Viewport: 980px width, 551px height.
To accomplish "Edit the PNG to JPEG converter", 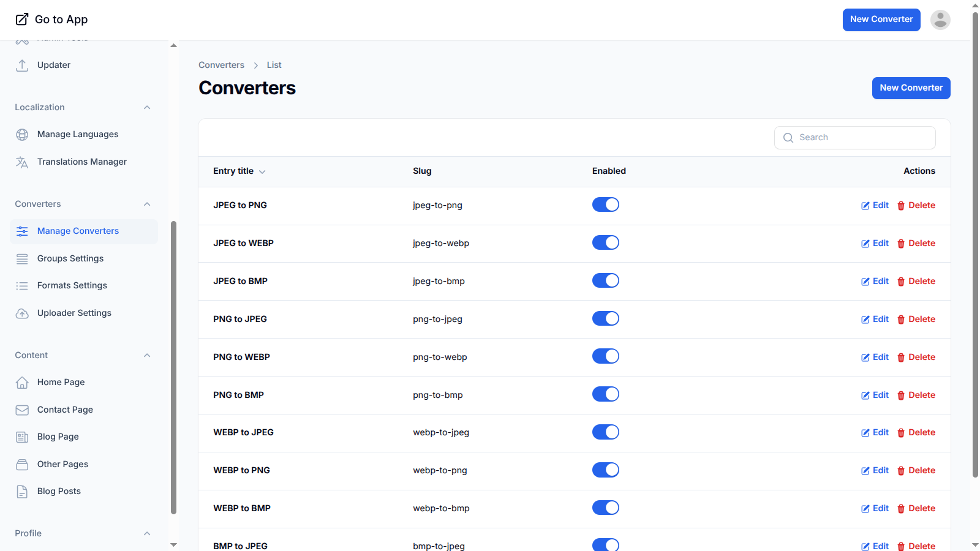I will coord(875,320).
